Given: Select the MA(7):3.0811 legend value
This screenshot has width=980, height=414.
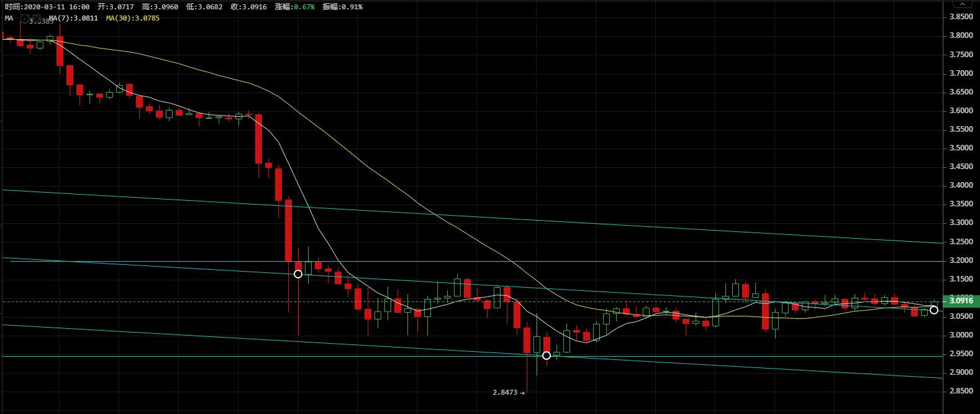Looking at the screenshot, I should pos(73,19).
